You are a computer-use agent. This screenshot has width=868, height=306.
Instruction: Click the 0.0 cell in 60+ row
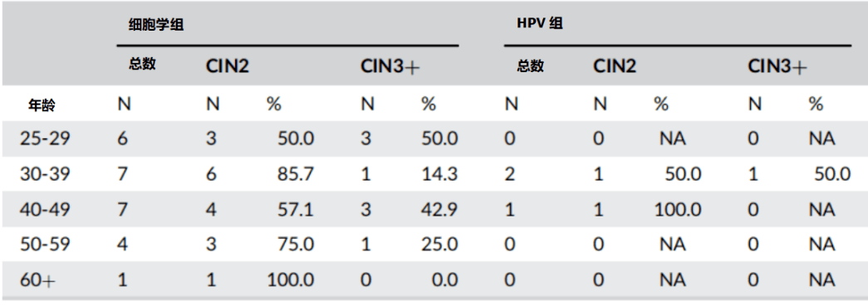(x=446, y=280)
